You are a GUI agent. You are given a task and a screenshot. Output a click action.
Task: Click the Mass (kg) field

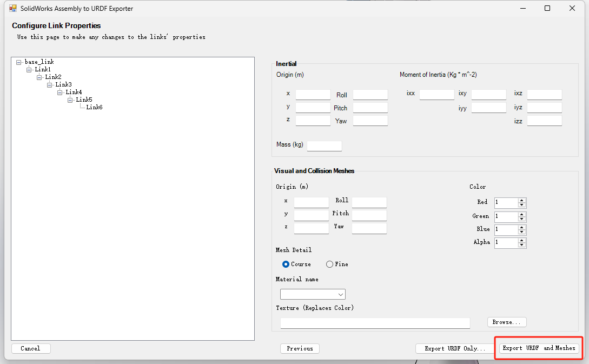[x=325, y=146]
